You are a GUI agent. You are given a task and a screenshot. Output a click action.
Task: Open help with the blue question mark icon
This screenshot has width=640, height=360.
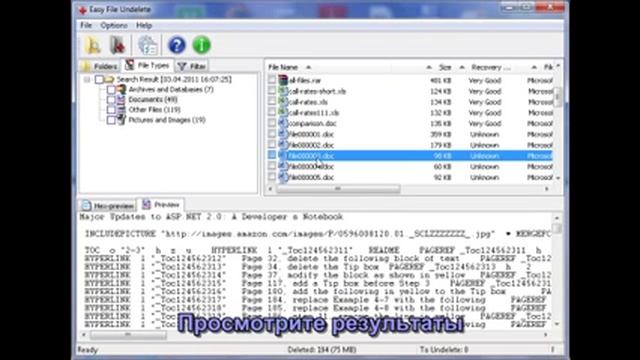(177, 45)
